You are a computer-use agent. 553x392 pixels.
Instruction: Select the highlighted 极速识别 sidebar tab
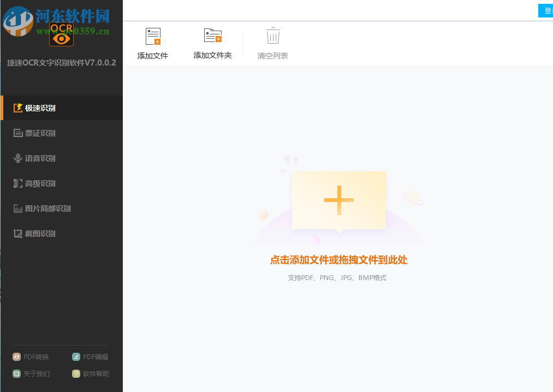click(38, 108)
